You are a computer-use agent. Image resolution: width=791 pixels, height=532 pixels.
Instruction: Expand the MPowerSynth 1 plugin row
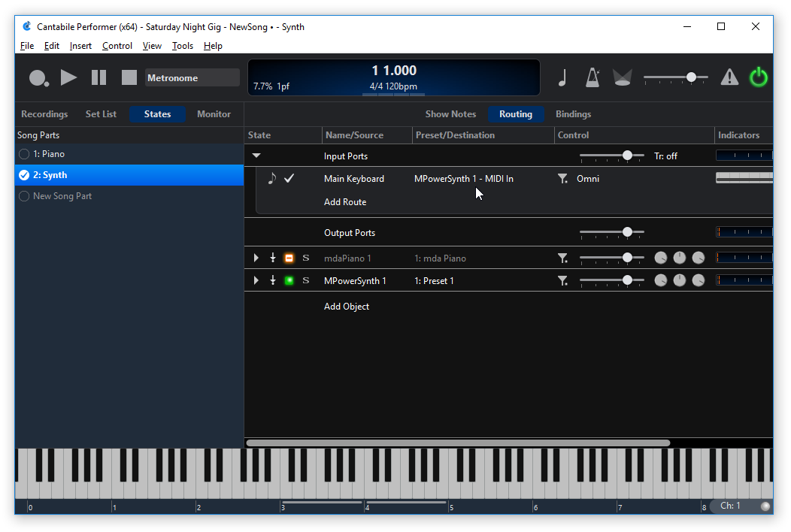tap(256, 280)
